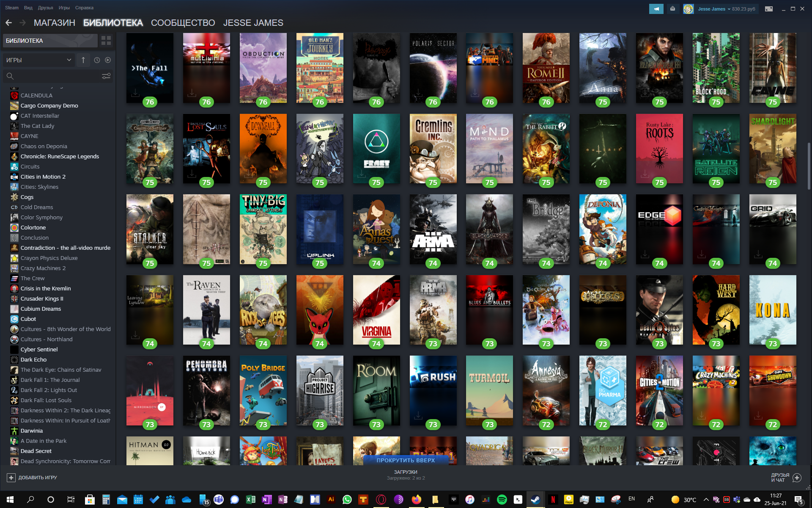Click the ПРОКРУТИТЬ ВВЕРХ button

coord(406,460)
